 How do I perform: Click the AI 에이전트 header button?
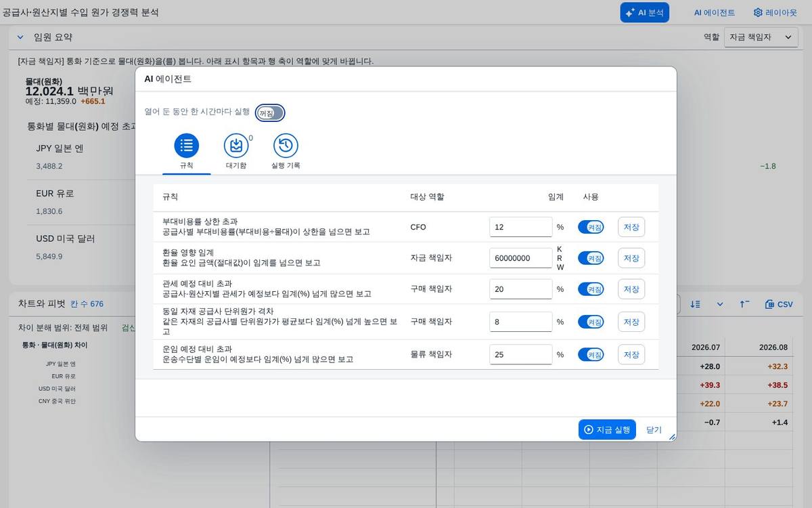pyautogui.click(x=715, y=12)
